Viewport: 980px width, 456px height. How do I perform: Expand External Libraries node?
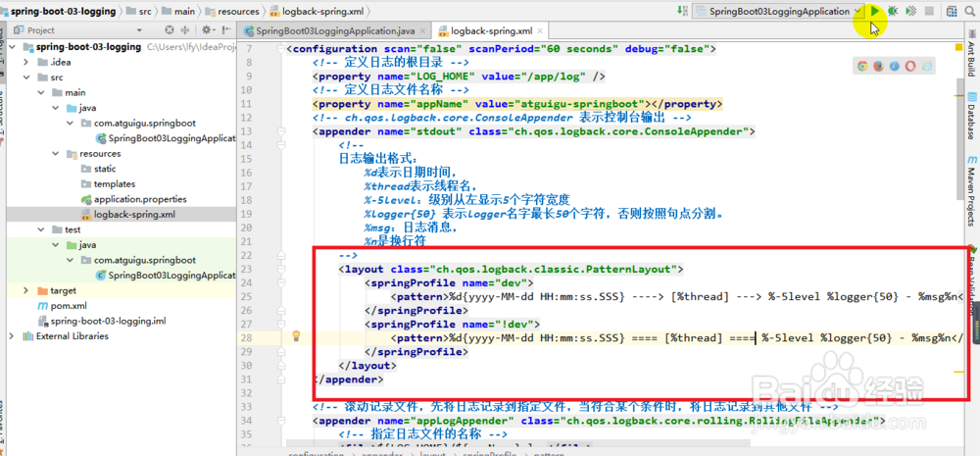pyautogui.click(x=11, y=336)
